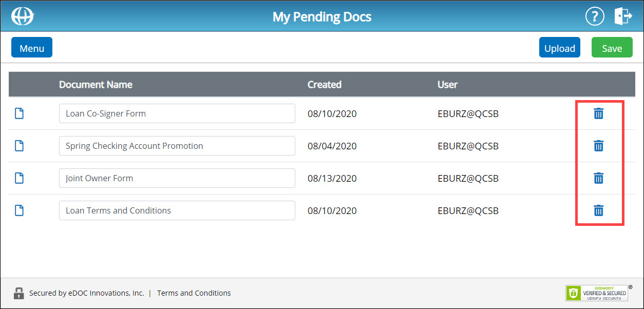Click the trash icon beside Loan Terms and Conditions

599,210
